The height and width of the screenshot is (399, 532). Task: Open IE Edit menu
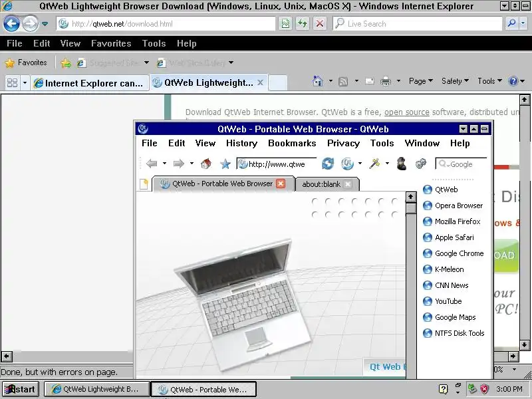[x=42, y=43]
